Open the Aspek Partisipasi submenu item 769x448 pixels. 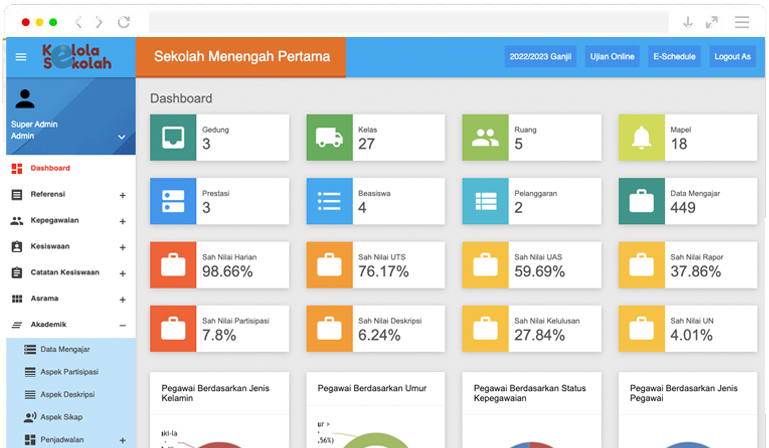point(69,371)
